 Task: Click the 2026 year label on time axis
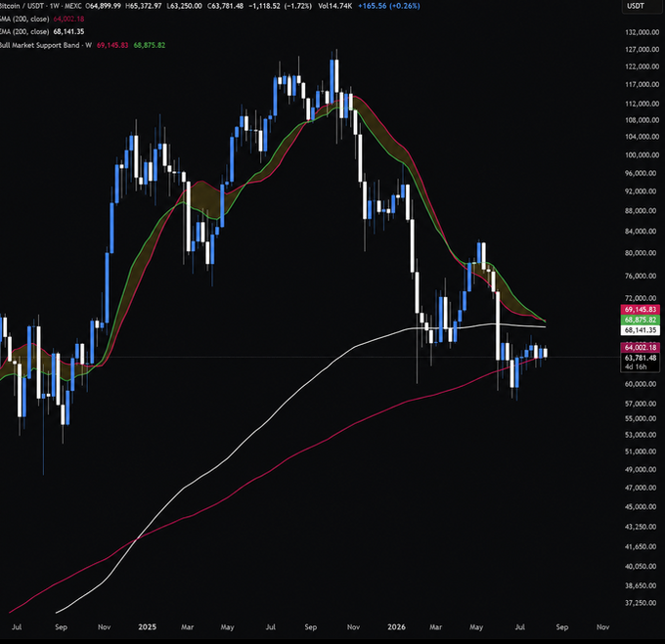coord(396,626)
